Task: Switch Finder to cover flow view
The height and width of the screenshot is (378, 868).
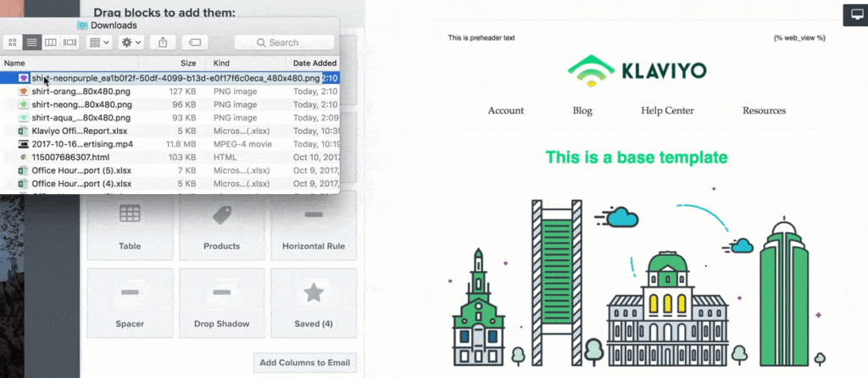Action: click(70, 42)
